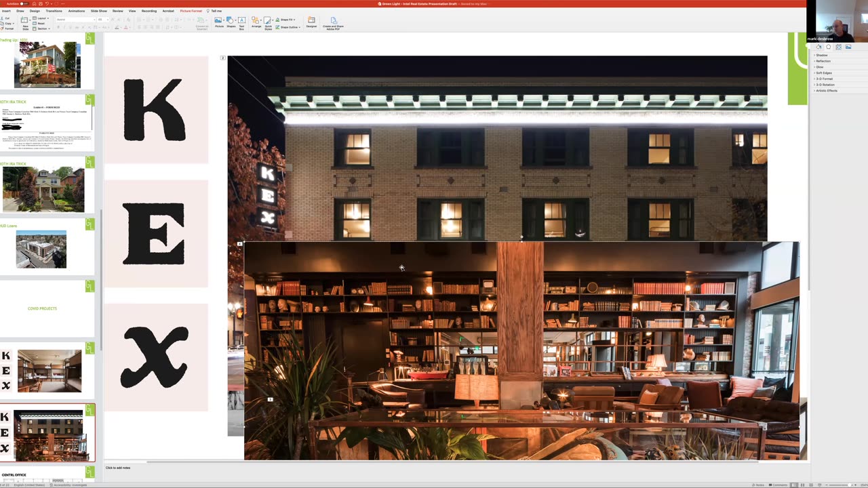Open the Fill & Line pane tab icon

818,47
